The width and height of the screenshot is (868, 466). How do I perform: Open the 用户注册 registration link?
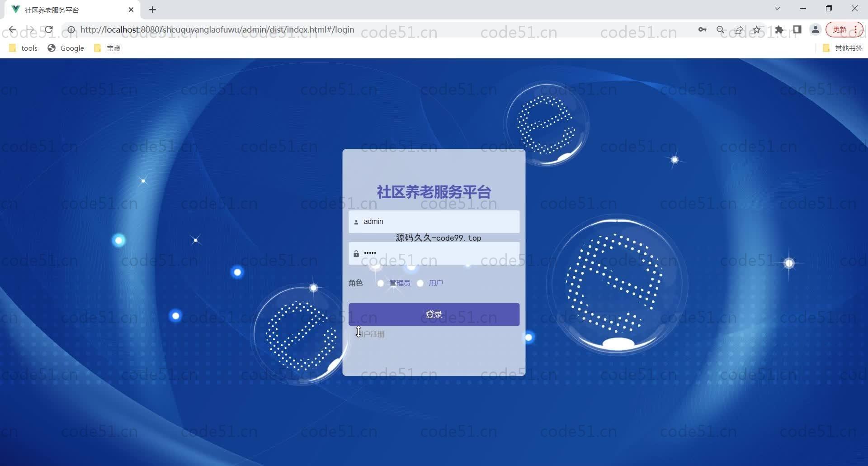(x=371, y=334)
